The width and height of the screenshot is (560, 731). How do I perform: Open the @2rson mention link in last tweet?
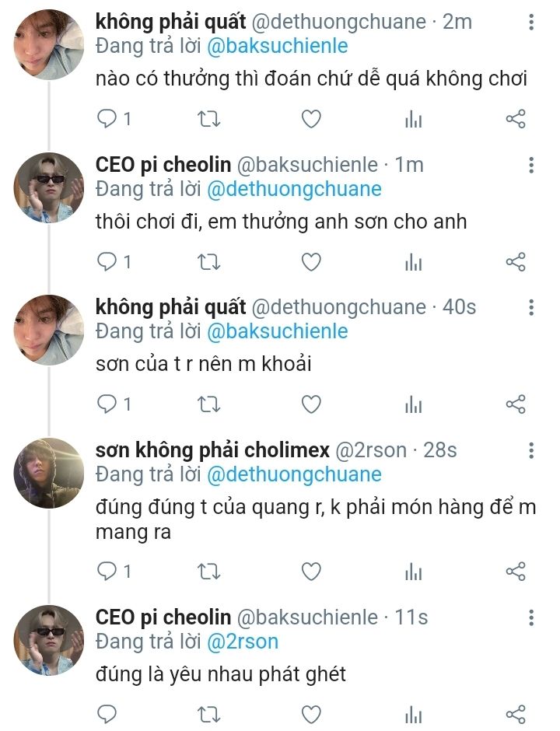click(242, 642)
